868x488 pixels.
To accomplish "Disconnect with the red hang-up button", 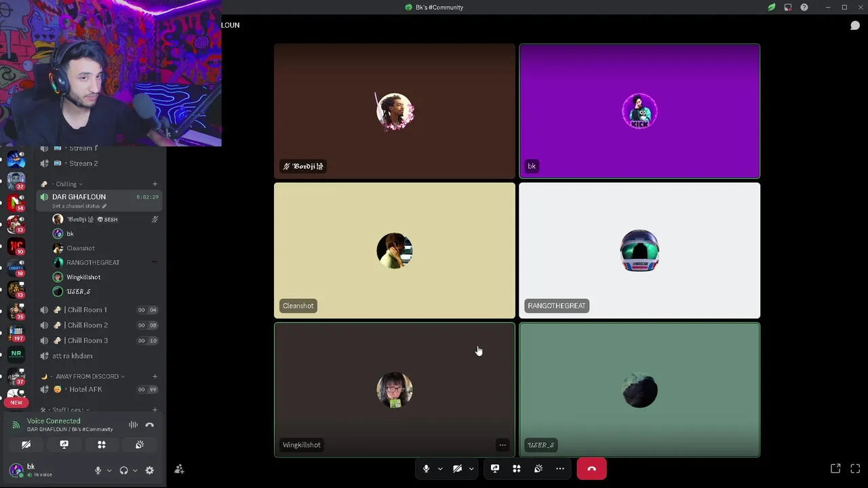I will pos(591,468).
